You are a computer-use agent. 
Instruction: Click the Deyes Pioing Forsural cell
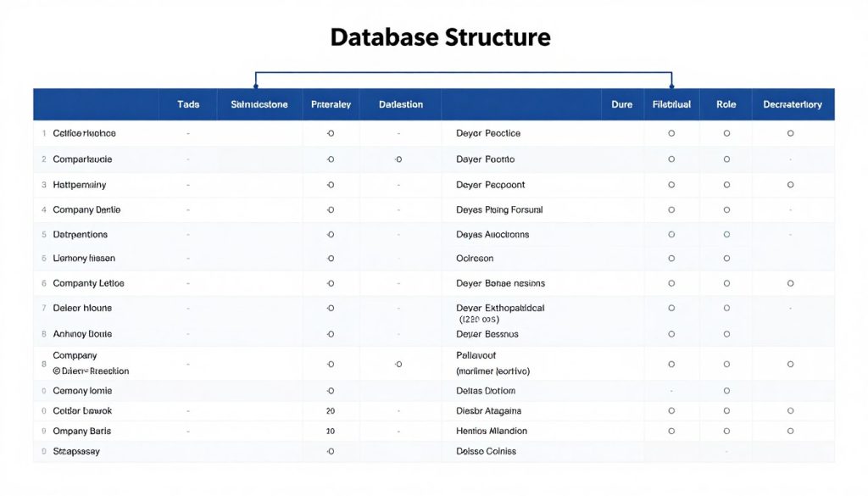(x=499, y=209)
